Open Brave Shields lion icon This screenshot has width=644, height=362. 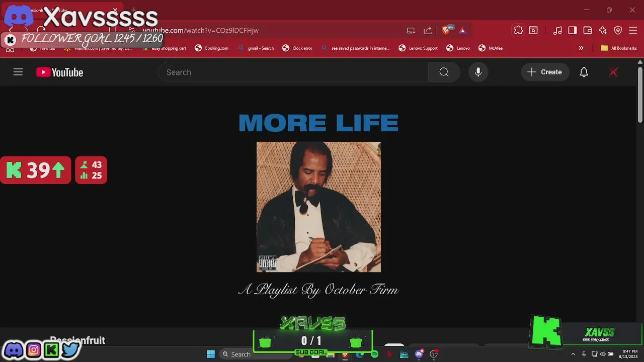[446, 31]
